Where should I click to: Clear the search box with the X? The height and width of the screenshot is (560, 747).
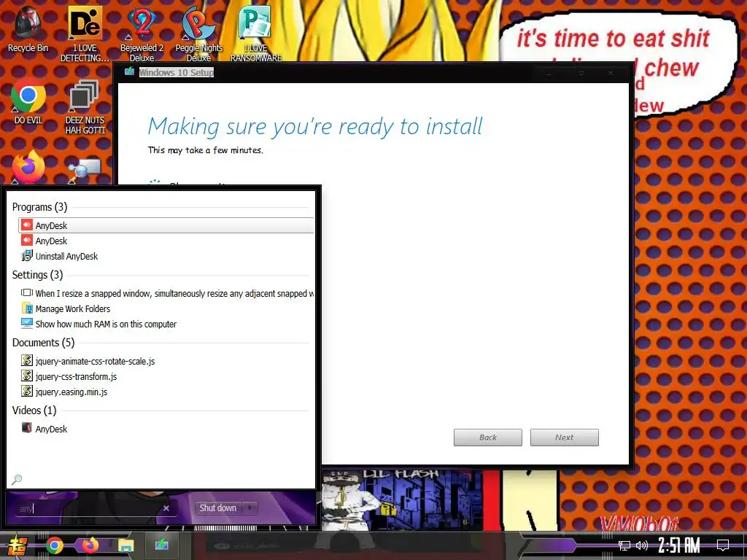(166, 508)
